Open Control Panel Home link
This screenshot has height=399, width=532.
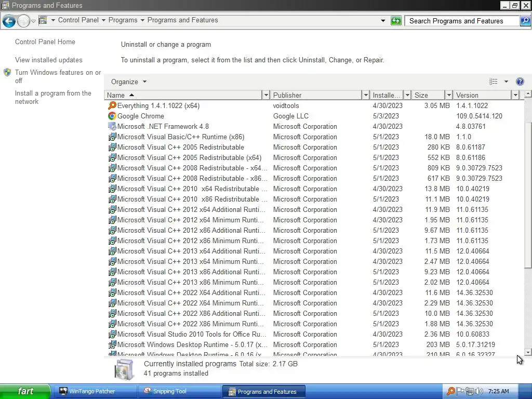click(45, 42)
